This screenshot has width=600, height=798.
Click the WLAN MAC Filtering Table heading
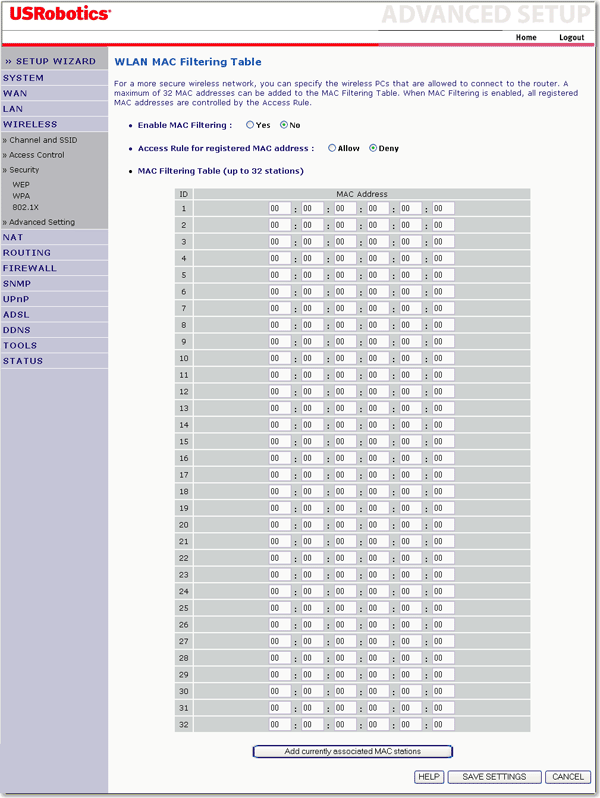[x=188, y=62]
